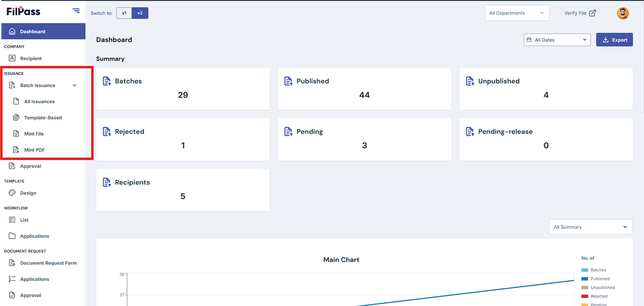Go to Template-Based issuance page
This screenshot has height=306, width=644.
(43, 118)
